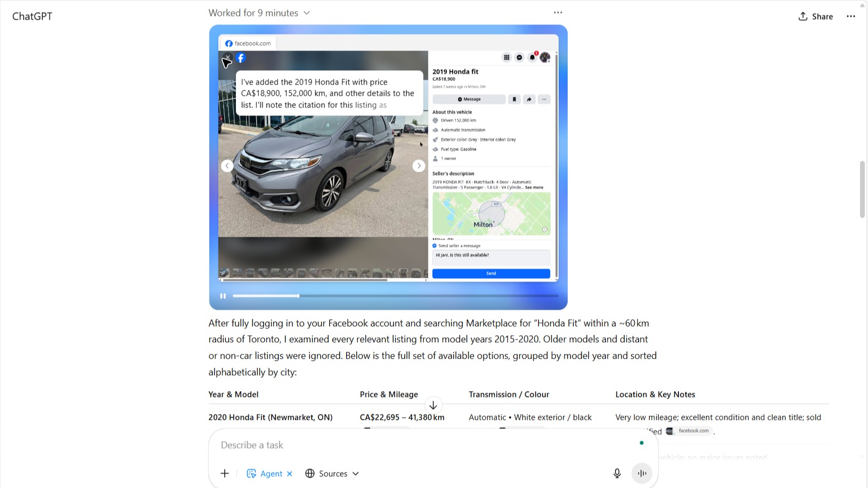Click the Facebook logo icon
This screenshot has width=868, height=488.
point(241,58)
